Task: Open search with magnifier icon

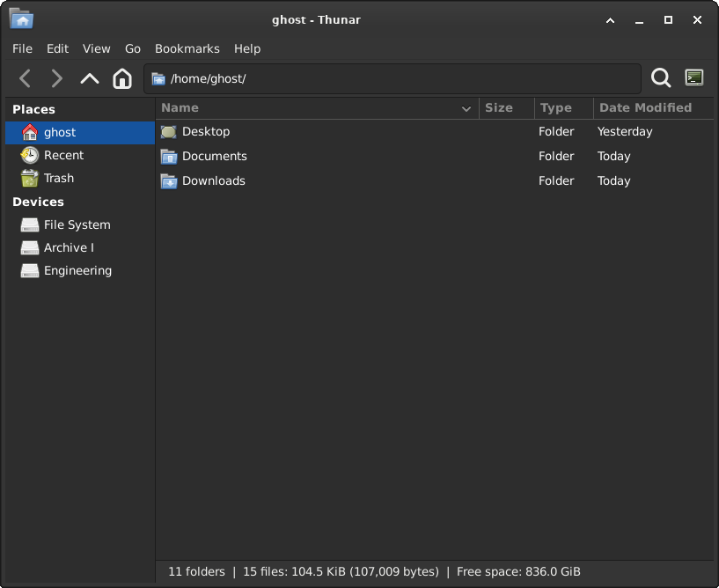Action: [661, 78]
